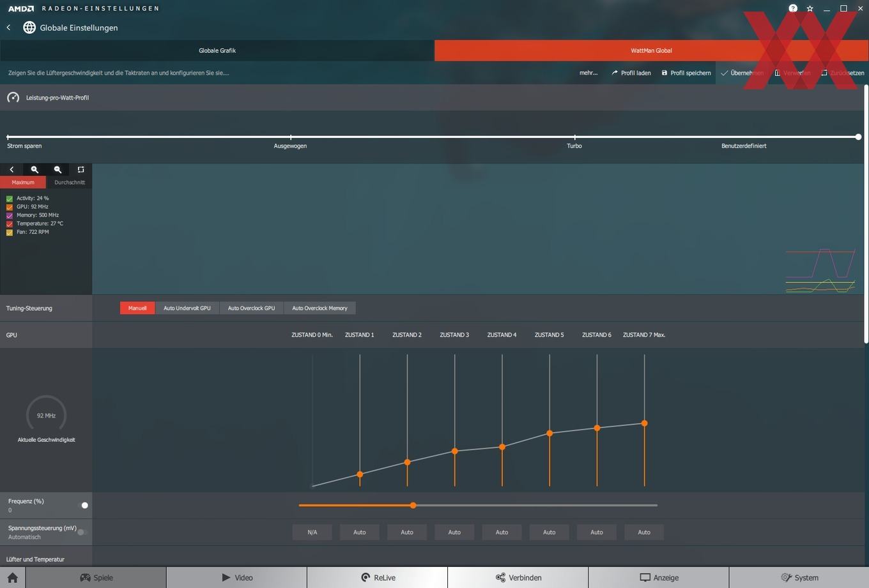Image resolution: width=869 pixels, height=588 pixels.
Task: Go back using the top-left arrow
Action: click(9, 27)
